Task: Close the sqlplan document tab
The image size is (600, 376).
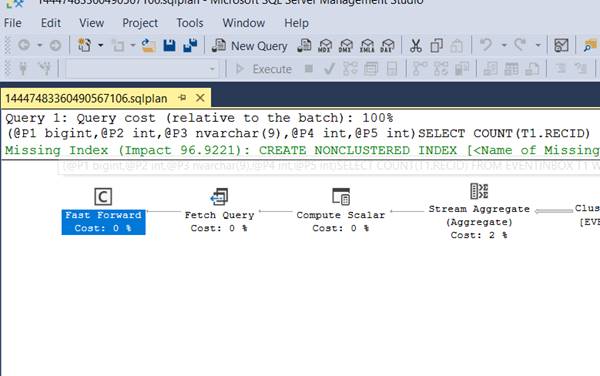Action: [200, 98]
